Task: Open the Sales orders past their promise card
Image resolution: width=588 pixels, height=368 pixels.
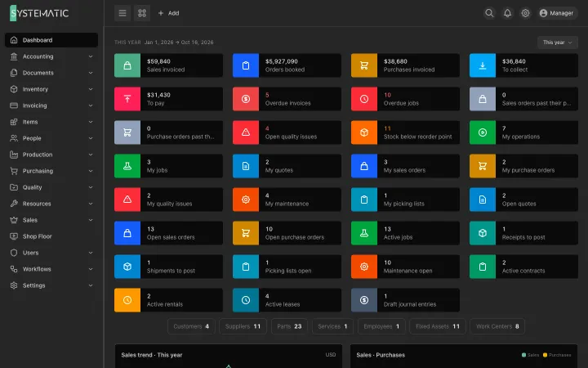Action: point(523,99)
